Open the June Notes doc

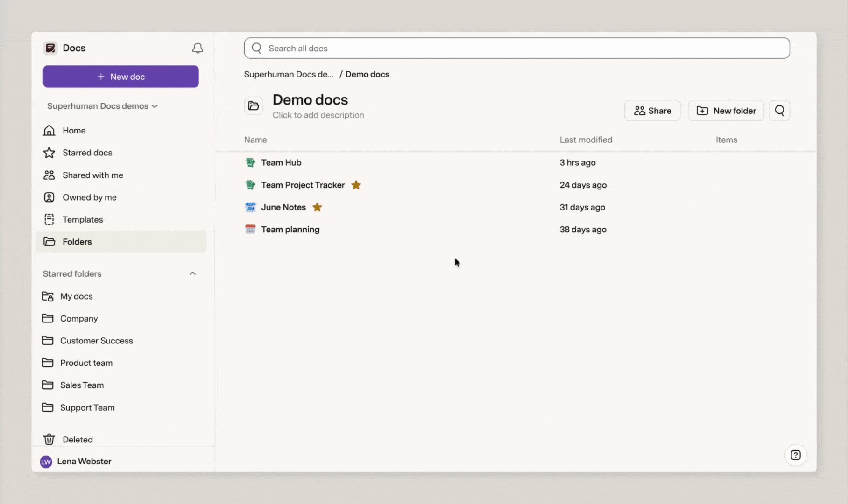(x=283, y=207)
